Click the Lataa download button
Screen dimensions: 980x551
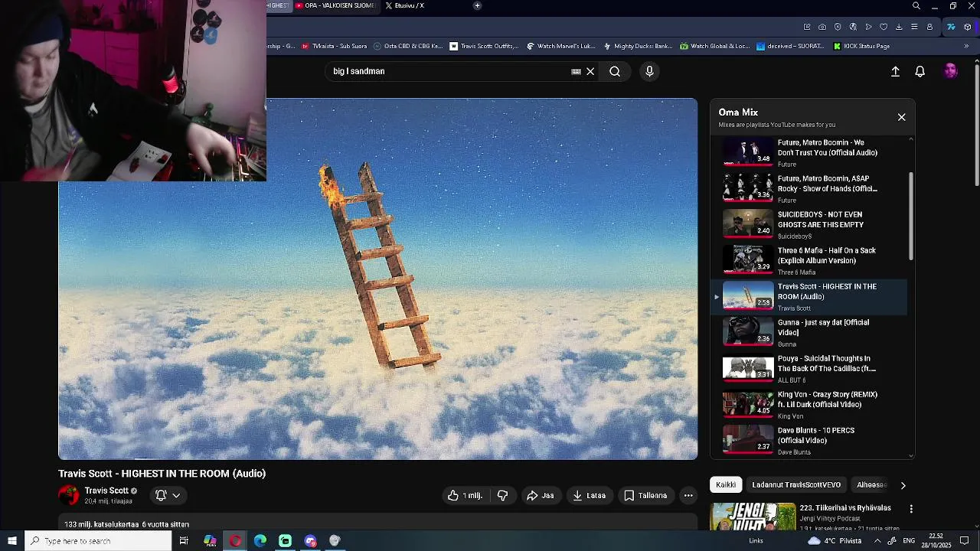click(x=589, y=495)
